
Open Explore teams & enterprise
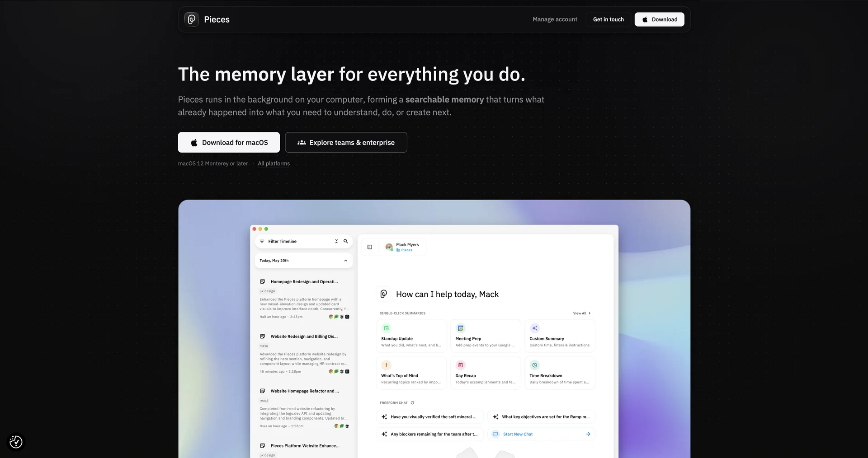346,142
